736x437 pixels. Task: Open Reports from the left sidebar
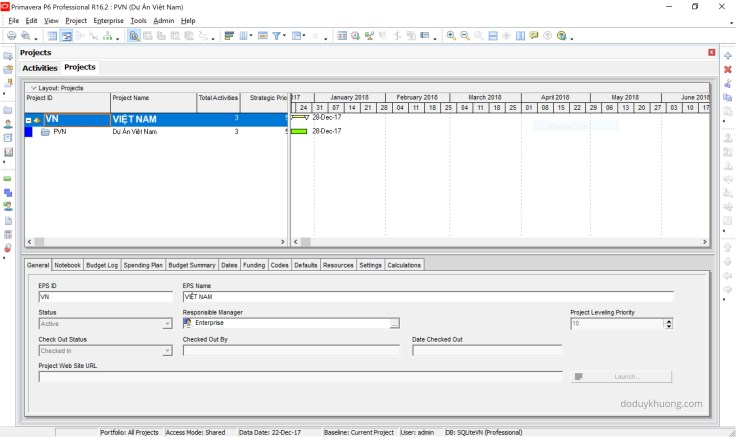click(x=8, y=138)
